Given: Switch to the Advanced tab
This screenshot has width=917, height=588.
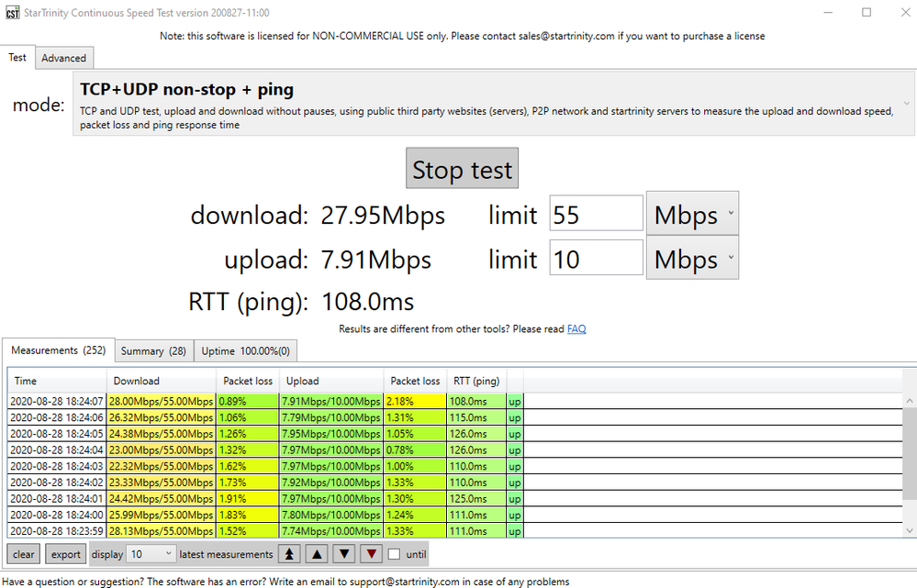Looking at the screenshot, I should [63, 58].
